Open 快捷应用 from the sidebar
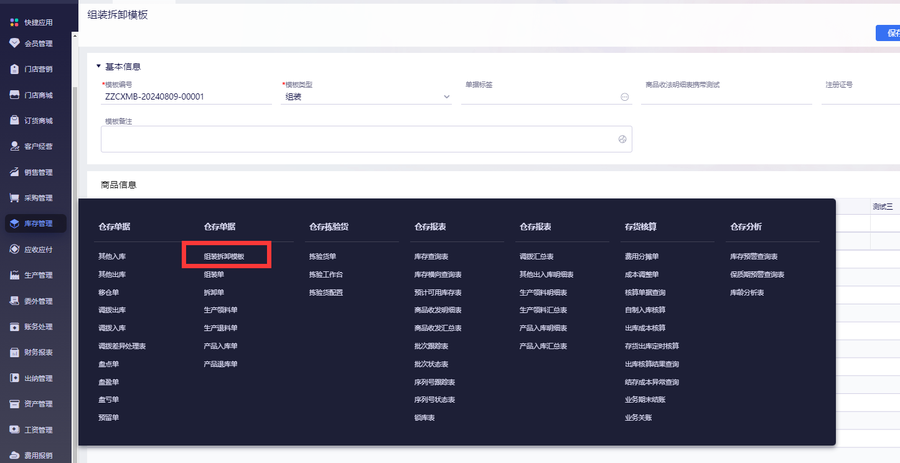900x463 pixels. coord(32,23)
